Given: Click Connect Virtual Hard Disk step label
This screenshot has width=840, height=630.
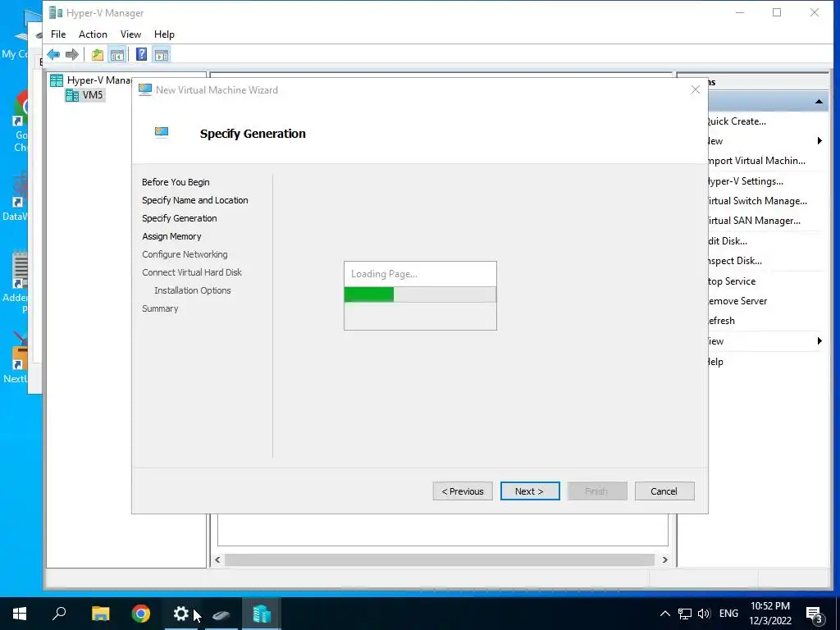Looking at the screenshot, I should pos(192,272).
